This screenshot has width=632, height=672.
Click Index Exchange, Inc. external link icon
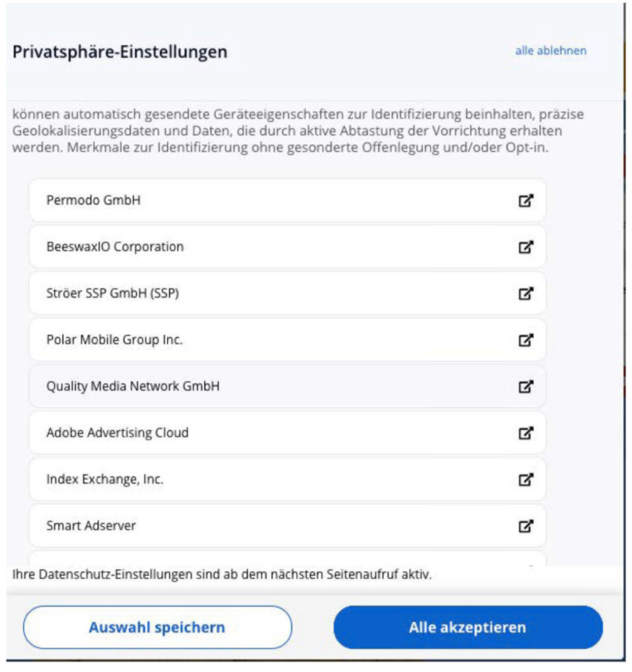(x=526, y=479)
